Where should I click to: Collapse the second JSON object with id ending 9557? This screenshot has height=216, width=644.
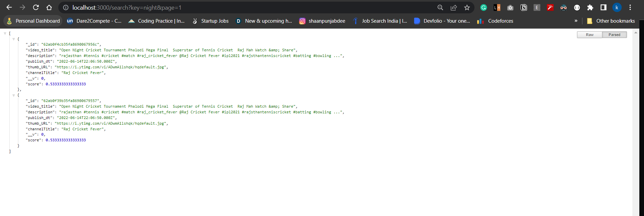pyautogui.click(x=13, y=95)
